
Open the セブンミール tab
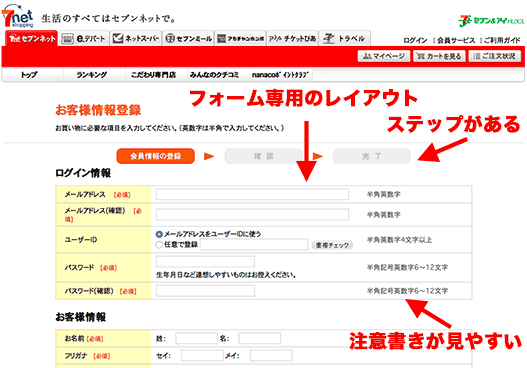click(189, 39)
